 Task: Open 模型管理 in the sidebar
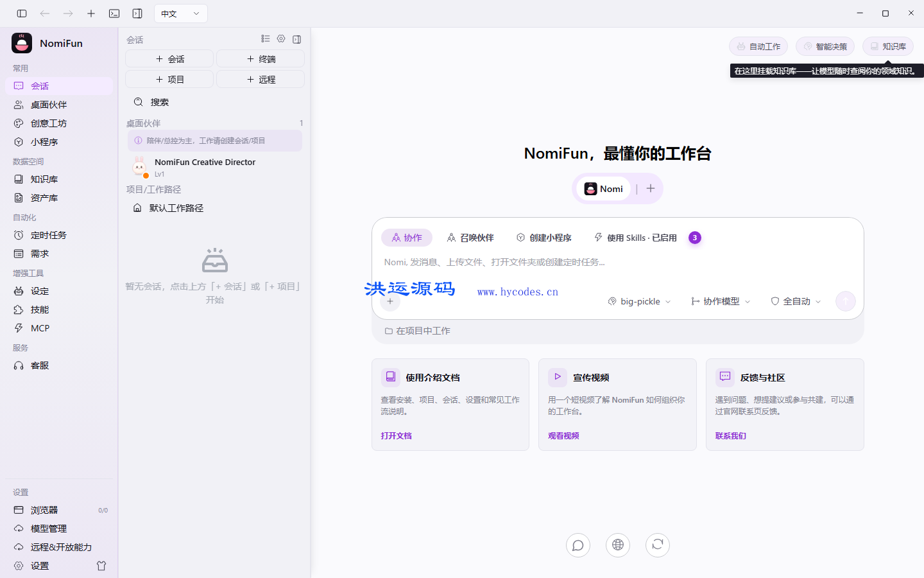[x=59, y=529]
